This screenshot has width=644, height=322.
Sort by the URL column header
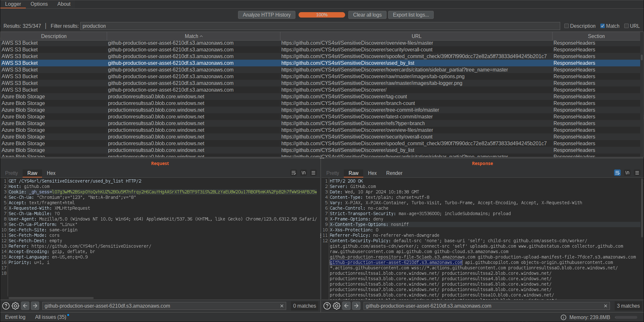[416, 36]
